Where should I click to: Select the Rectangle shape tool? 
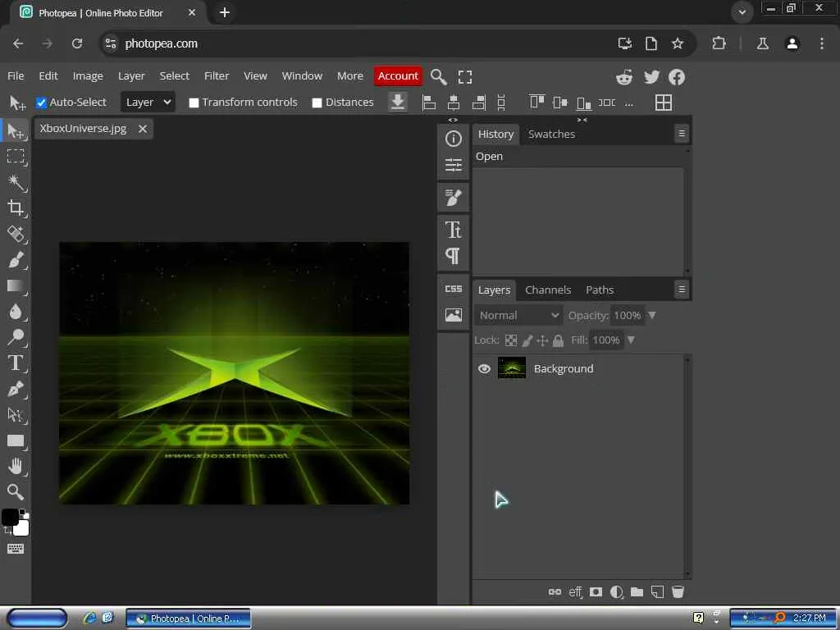[16, 441]
